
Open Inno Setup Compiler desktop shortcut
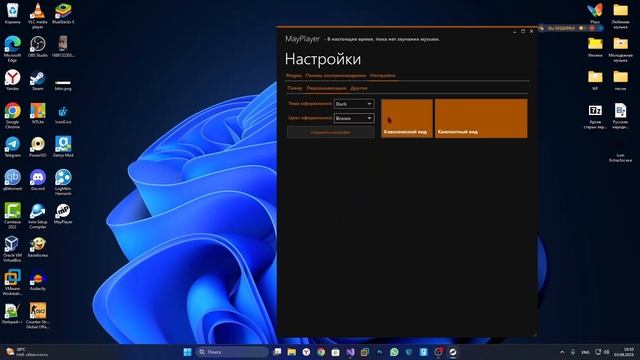tap(38, 216)
